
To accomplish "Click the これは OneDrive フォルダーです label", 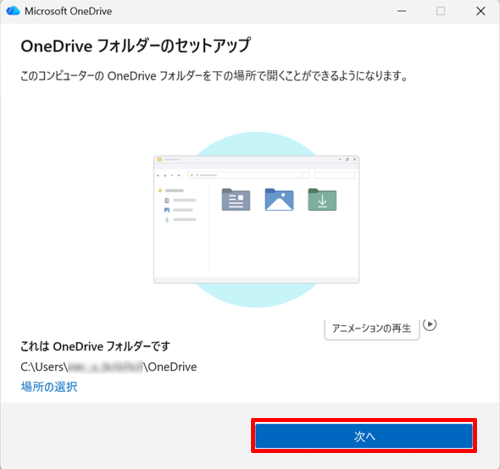I will 95,346.
